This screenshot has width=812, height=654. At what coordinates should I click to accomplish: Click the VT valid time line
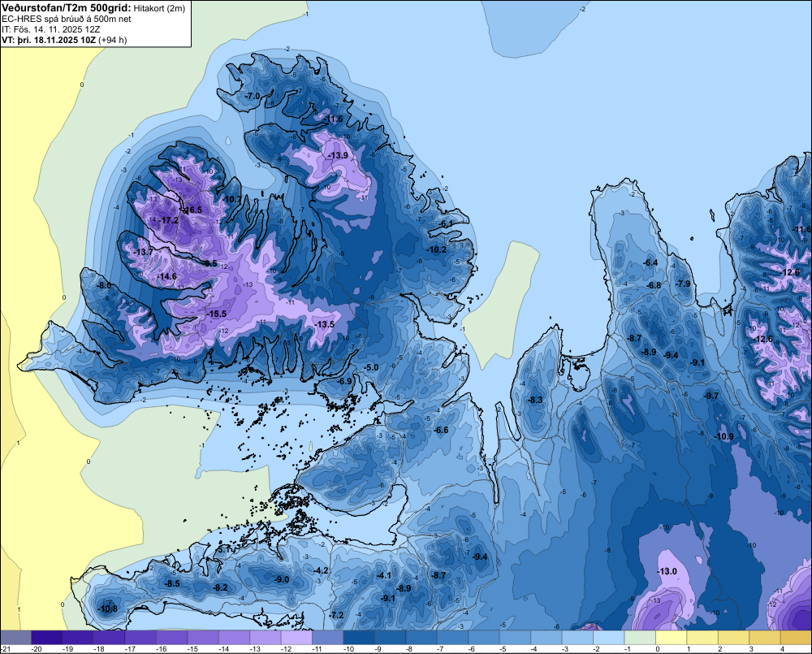[x=64, y=40]
